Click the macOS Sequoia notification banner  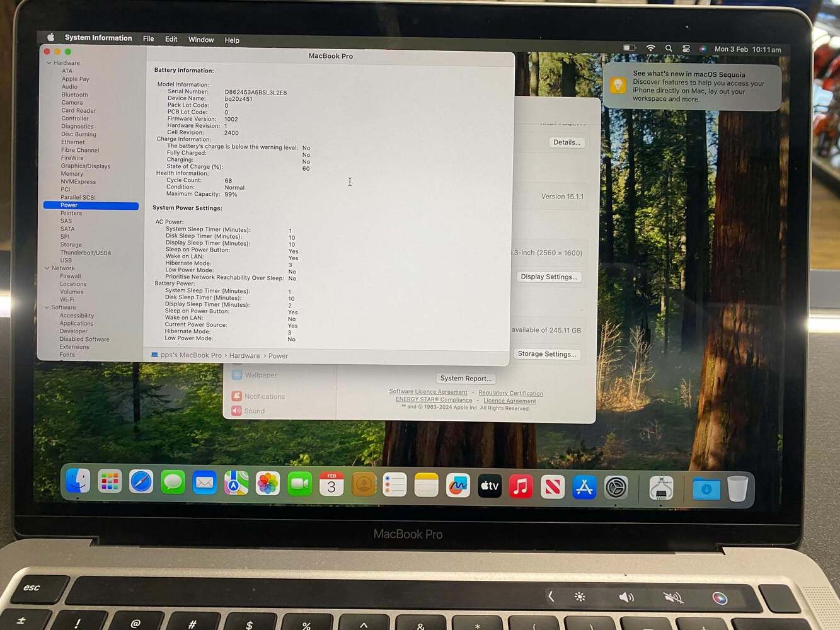click(x=692, y=86)
